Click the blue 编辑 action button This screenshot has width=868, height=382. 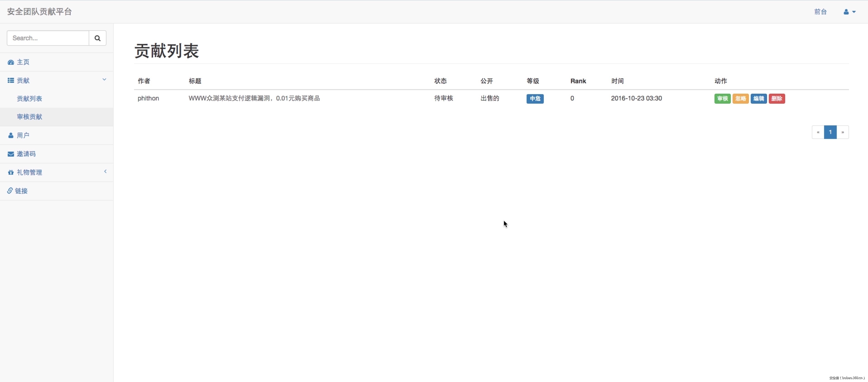[758, 99]
